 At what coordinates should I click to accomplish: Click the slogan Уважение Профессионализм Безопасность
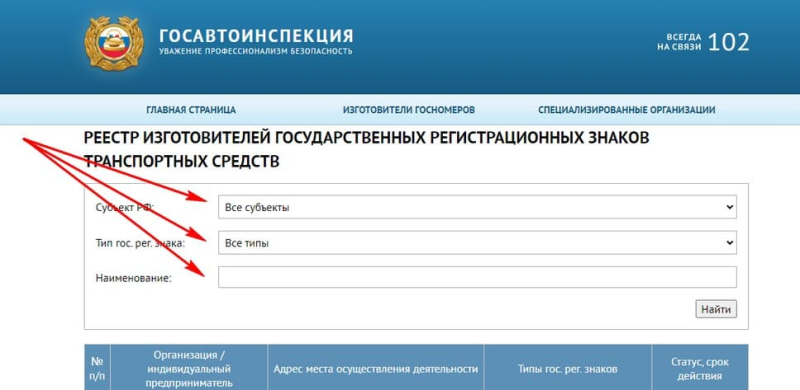(256, 52)
